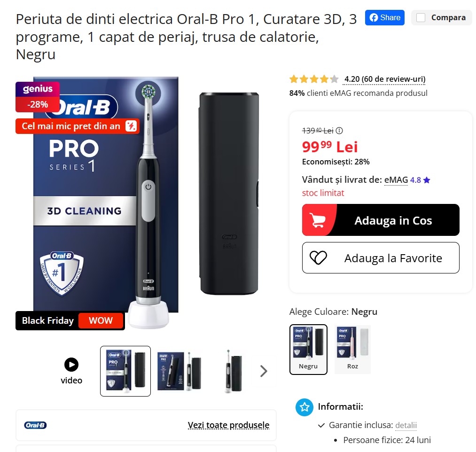476x452 pixels.
Task: Click the seller rating blue star
Action: click(427, 180)
